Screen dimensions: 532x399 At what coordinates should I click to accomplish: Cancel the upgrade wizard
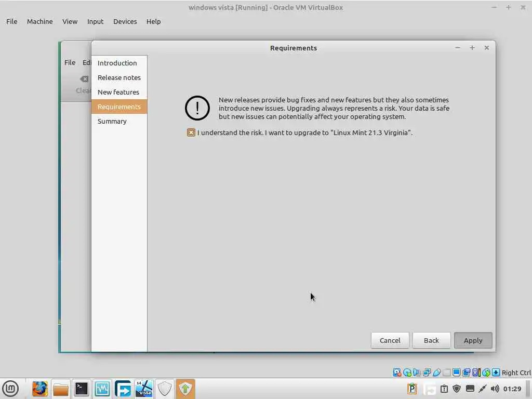tap(390, 340)
